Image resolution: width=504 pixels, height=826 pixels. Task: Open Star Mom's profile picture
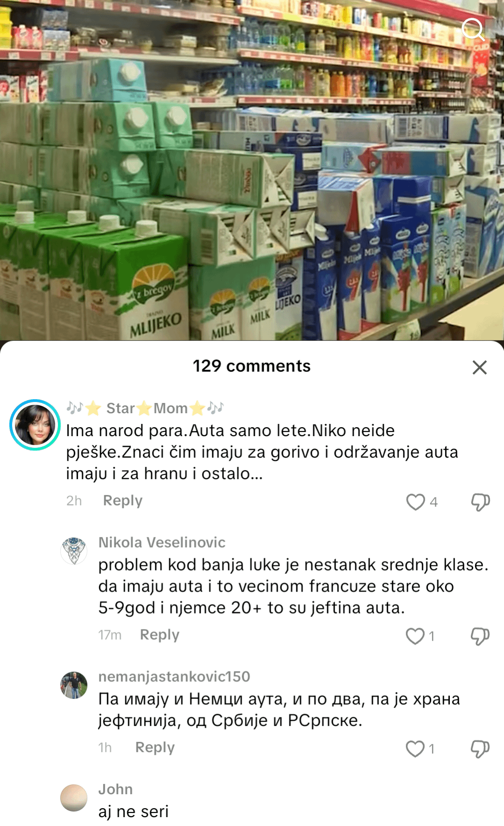pyautogui.click(x=35, y=425)
